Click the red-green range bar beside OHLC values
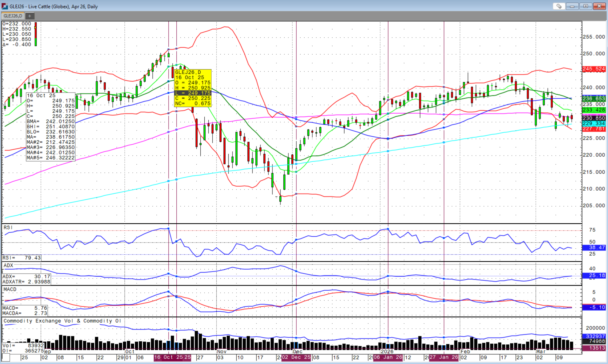 tap(36, 34)
